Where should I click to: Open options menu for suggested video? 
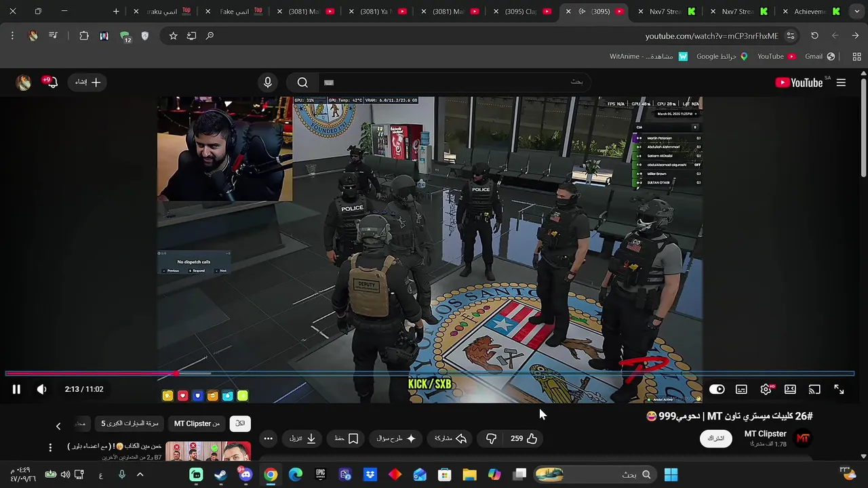pos(50,447)
